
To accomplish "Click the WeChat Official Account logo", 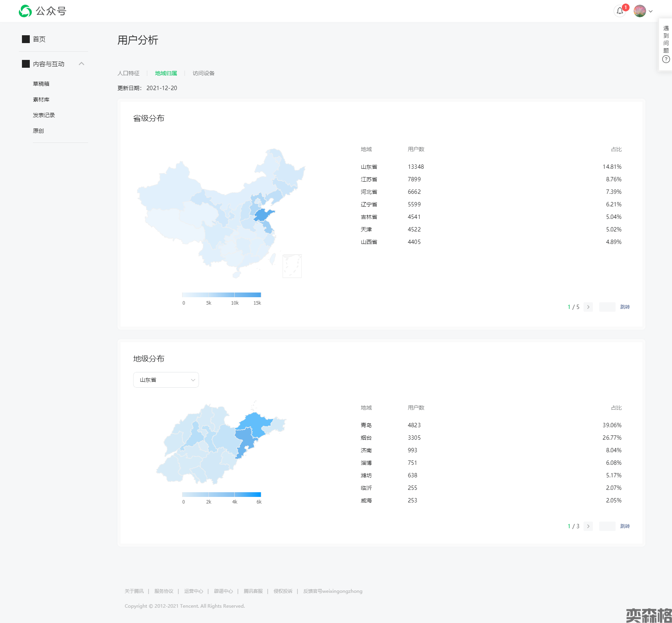I will pos(25,11).
